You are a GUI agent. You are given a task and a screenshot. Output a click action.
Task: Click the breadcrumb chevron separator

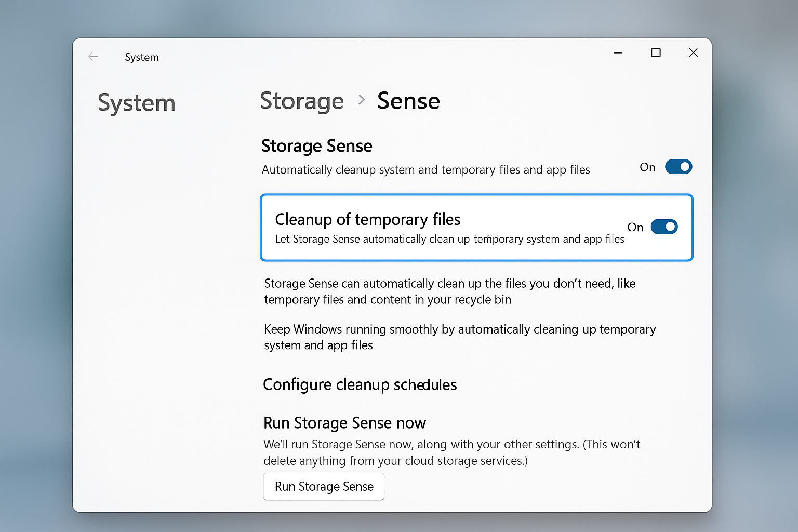click(x=362, y=100)
